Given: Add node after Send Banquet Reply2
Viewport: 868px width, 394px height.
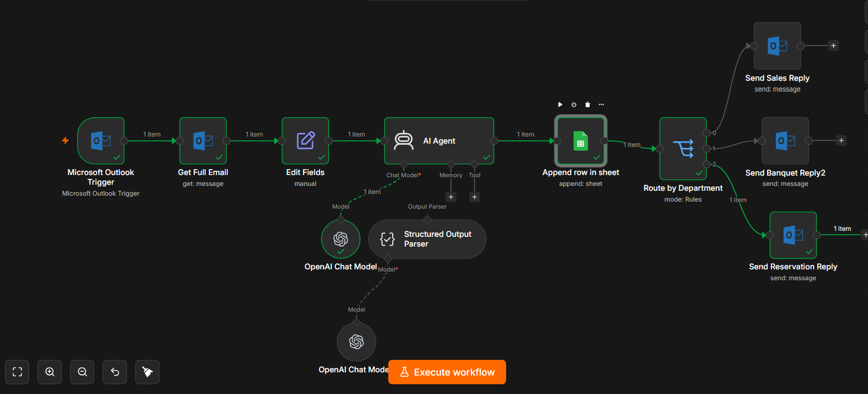Looking at the screenshot, I should (841, 140).
